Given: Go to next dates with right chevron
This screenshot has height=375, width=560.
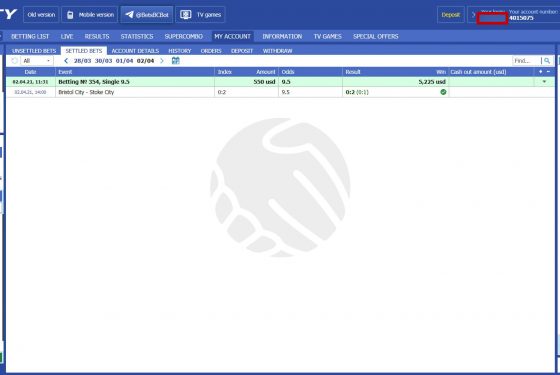Looking at the screenshot, I should 162,61.
